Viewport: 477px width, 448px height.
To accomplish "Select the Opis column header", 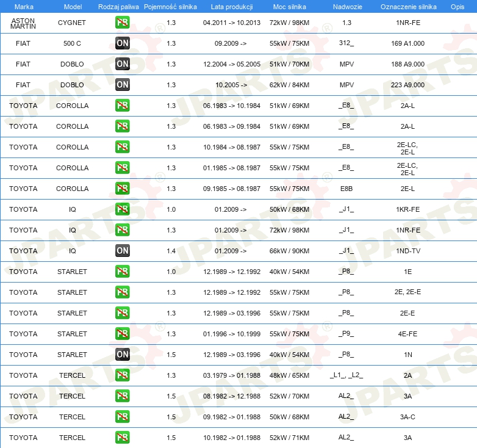I will point(457,6).
